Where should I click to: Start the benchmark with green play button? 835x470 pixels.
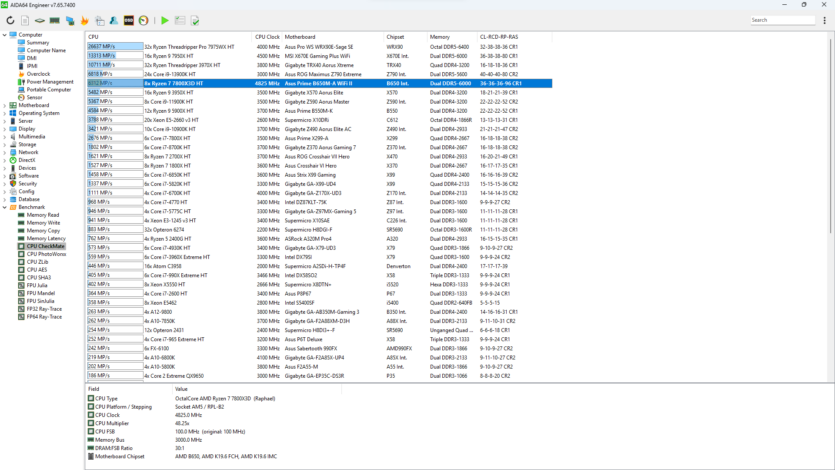coord(165,20)
